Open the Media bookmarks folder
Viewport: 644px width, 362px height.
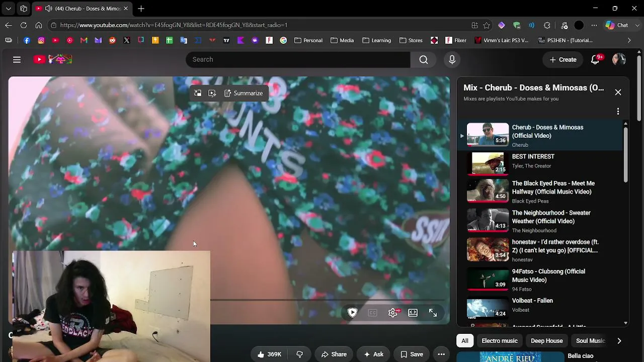point(342,40)
